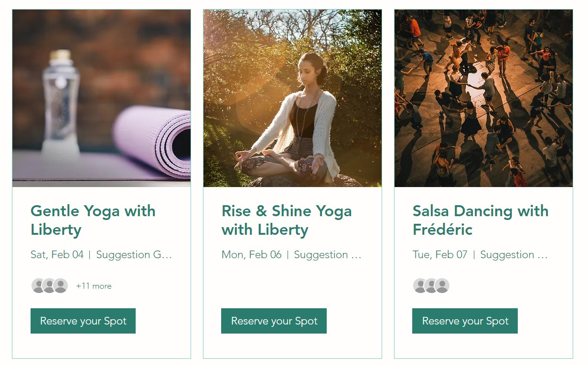The height and width of the screenshot is (366, 588).
Task: Click the meditating woman photo
Action: click(292, 98)
